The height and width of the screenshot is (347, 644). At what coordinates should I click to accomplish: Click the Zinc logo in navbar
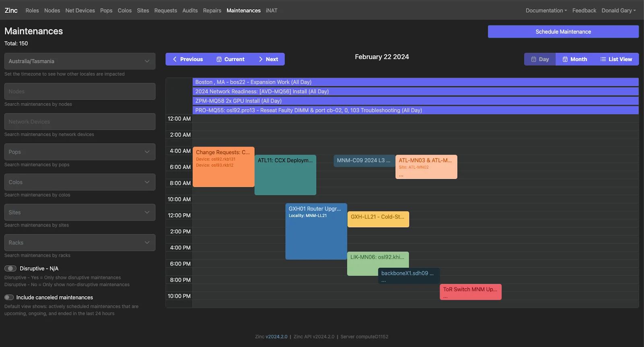click(x=11, y=10)
